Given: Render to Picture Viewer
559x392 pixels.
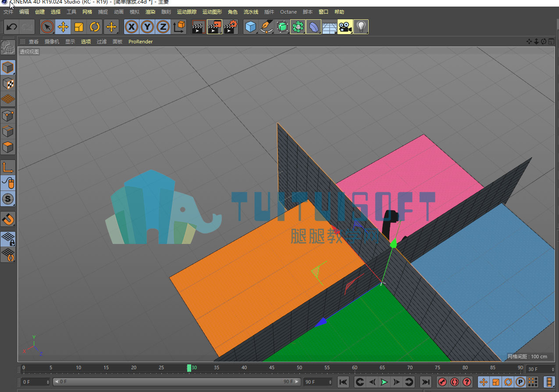Looking at the screenshot, I should tap(215, 27).
